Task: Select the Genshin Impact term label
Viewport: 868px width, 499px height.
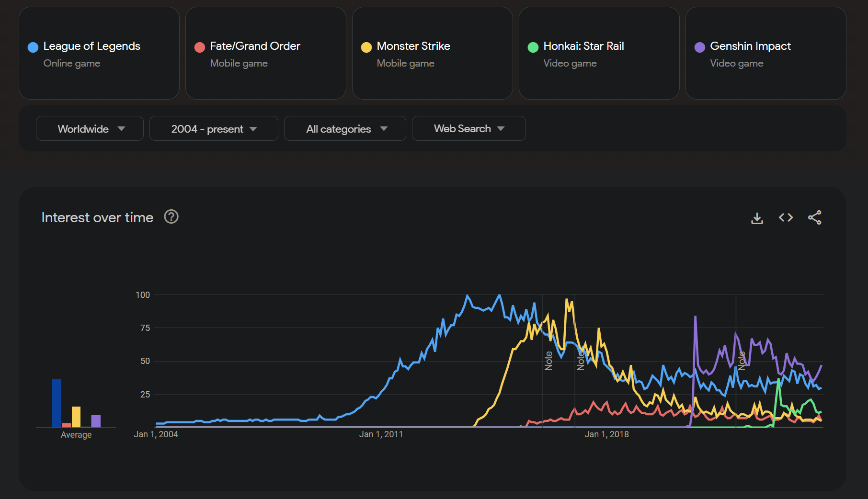Action: [x=750, y=46]
